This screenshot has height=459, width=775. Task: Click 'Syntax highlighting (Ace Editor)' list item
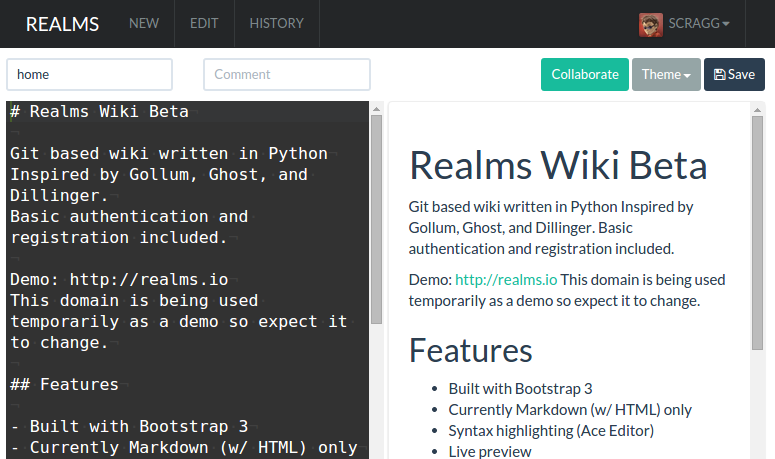(551, 430)
